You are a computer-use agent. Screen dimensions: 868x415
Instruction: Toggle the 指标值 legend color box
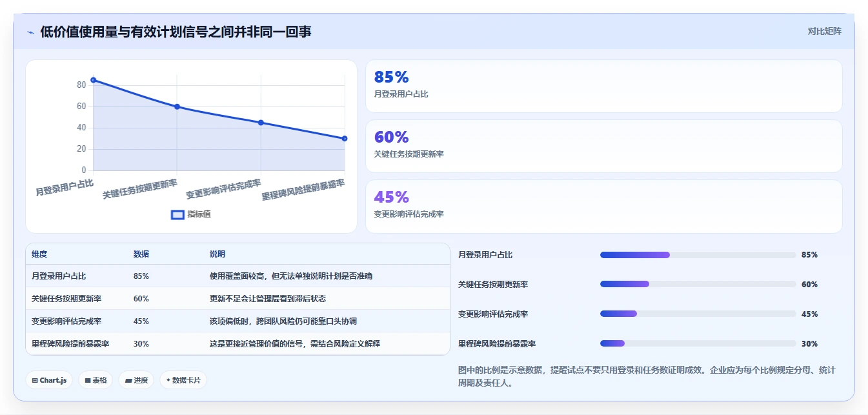coord(177,215)
